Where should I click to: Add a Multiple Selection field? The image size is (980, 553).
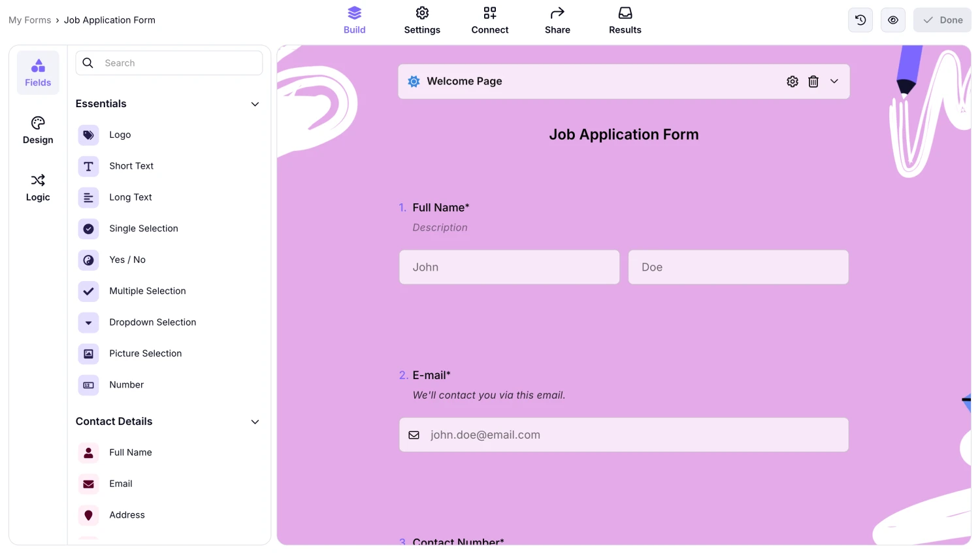[x=148, y=291]
